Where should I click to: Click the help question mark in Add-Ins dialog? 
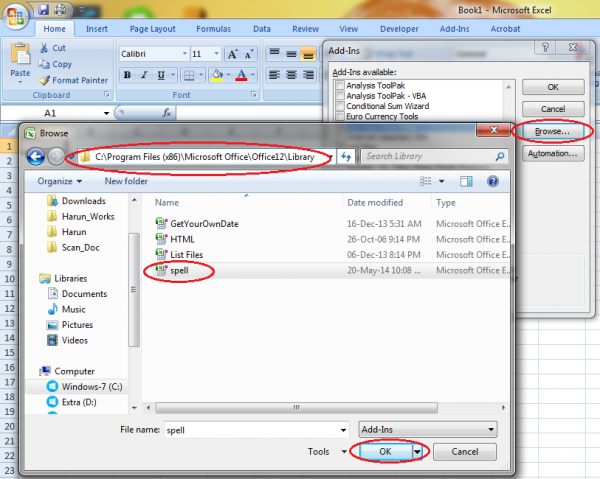click(546, 47)
